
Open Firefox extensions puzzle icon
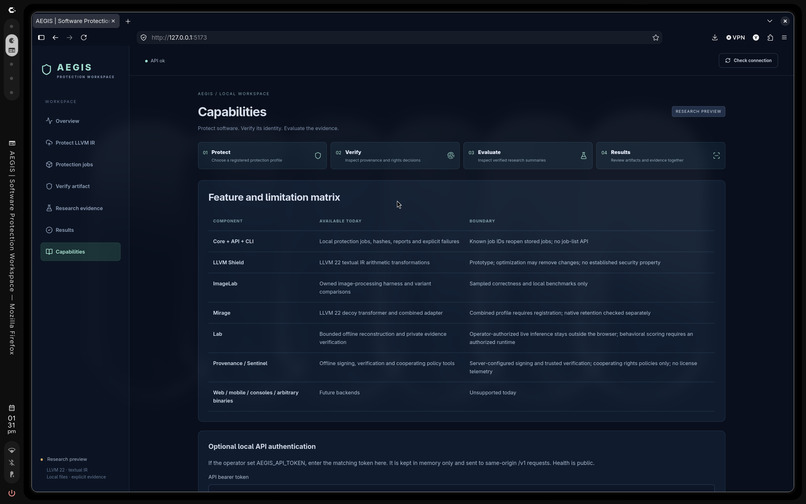pos(770,38)
